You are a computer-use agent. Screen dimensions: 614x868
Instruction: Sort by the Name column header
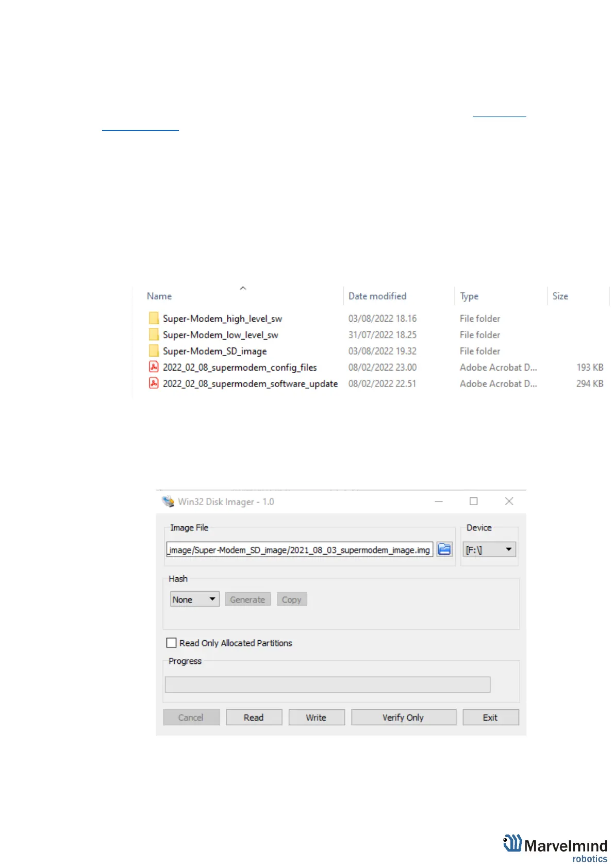point(159,296)
